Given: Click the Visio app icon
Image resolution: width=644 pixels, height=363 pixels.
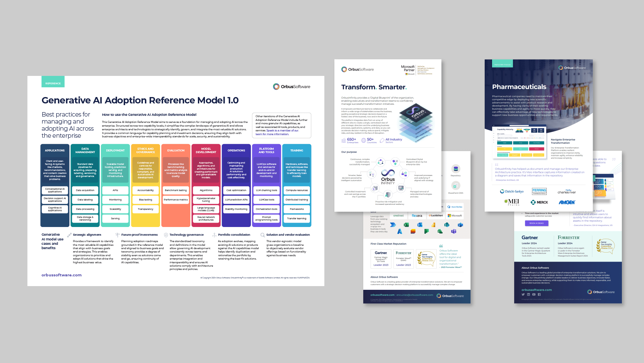Looking at the screenshot, I should [x=460, y=225].
